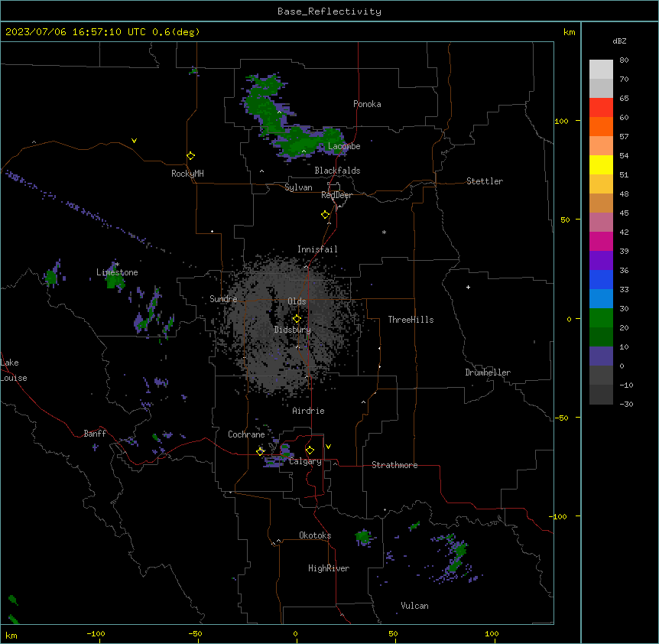The width and height of the screenshot is (659, 644).
Task: Click the Strathmore label
Action: click(394, 465)
